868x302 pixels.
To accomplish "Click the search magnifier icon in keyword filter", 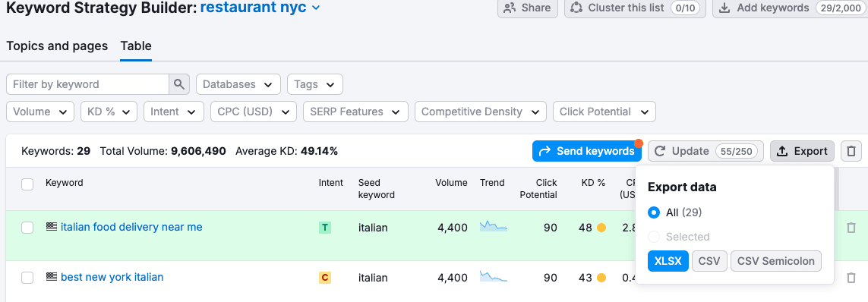I will pos(178,84).
